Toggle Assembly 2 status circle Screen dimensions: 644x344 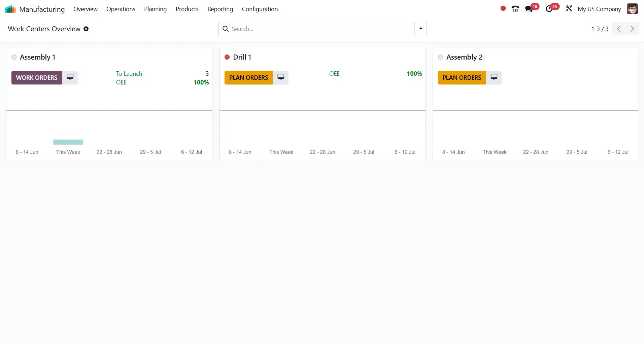[440, 57]
